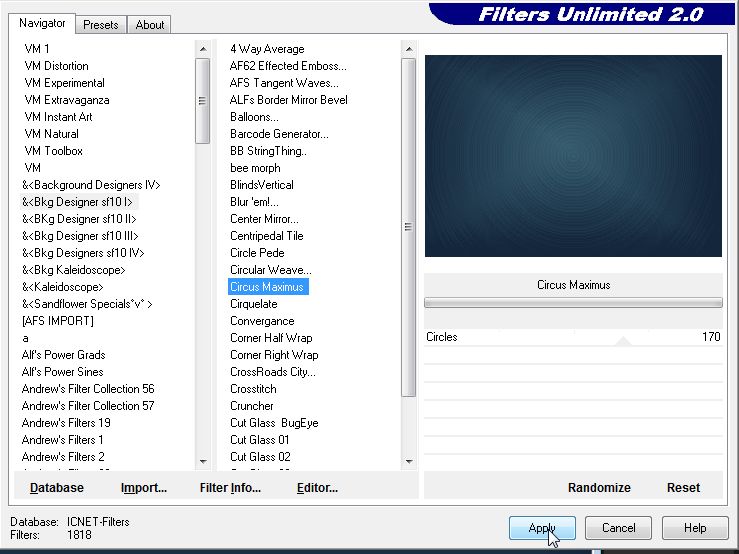Choose the Corner Half Wrap filter
This screenshot has height=554, width=739.
(271, 338)
